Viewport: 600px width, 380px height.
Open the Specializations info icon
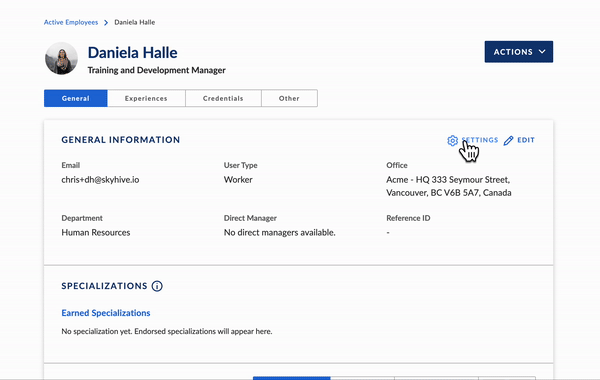[x=157, y=286]
